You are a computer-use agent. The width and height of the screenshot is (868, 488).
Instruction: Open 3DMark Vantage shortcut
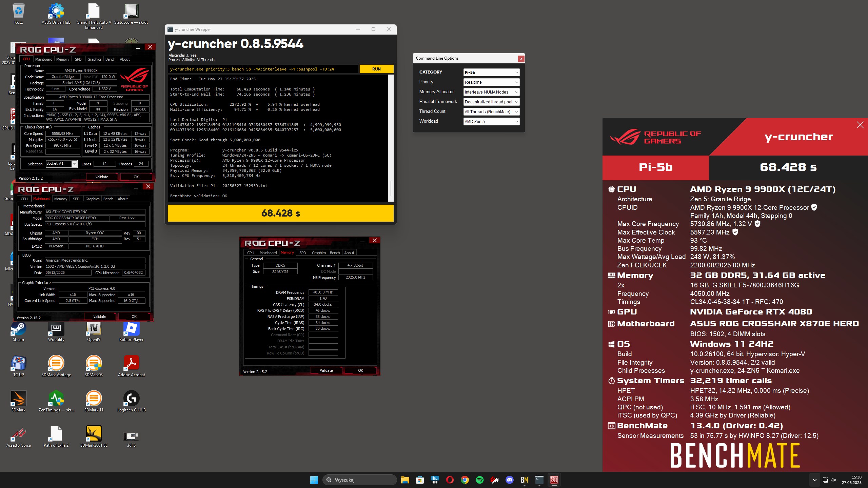click(56, 367)
